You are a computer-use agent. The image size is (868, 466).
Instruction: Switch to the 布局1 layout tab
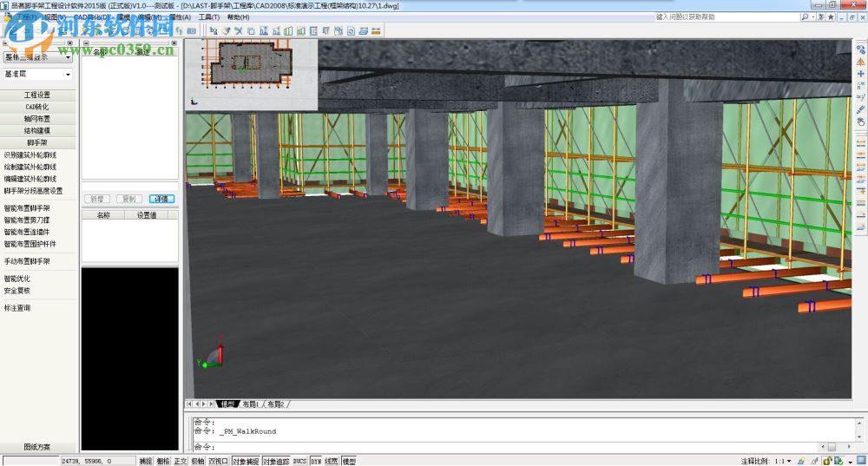(250, 404)
